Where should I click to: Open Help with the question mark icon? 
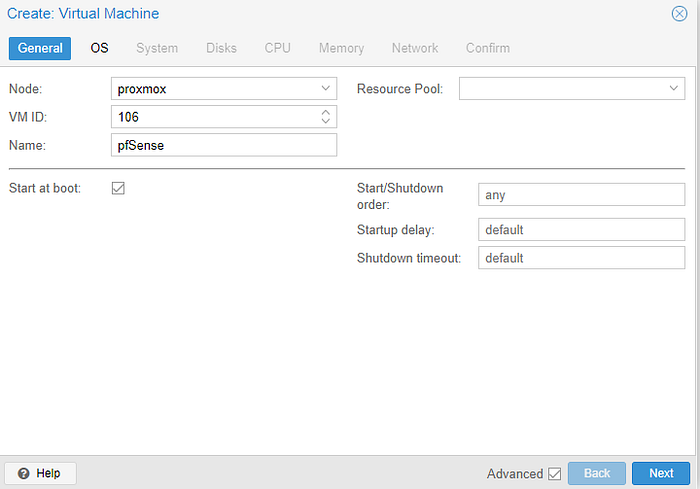(x=40, y=473)
